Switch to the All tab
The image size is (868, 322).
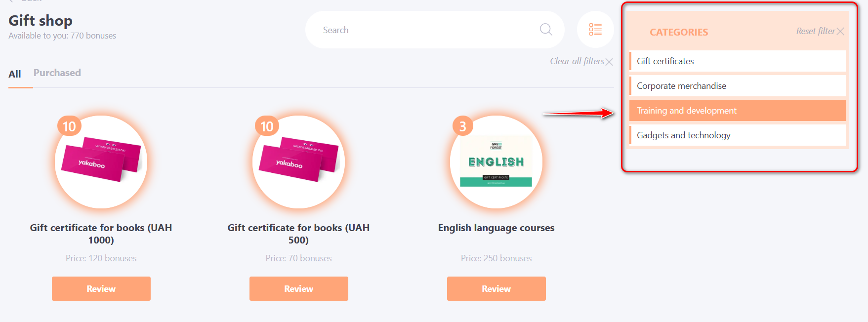click(15, 74)
